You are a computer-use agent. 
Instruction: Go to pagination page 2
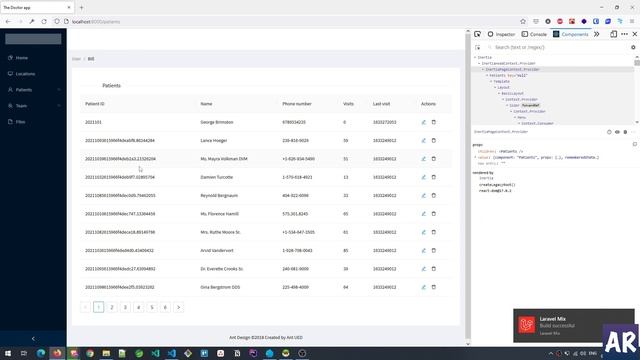coord(112,307)
